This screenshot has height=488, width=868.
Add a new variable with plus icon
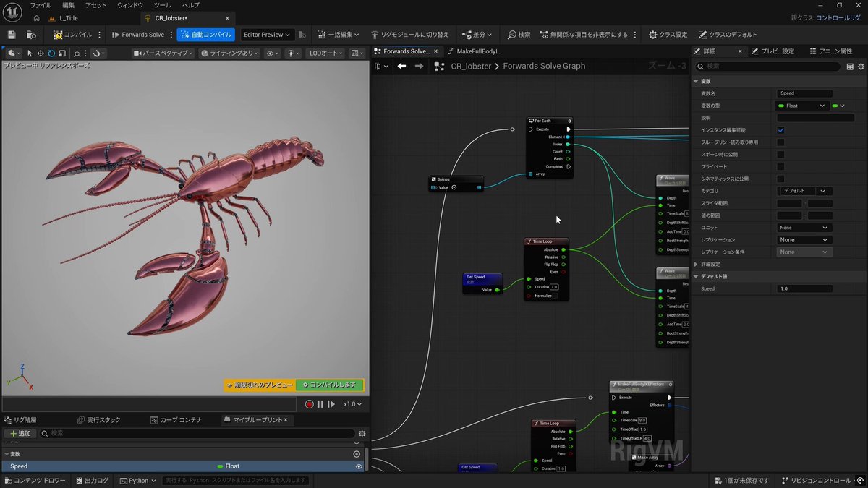coord(356,454)
